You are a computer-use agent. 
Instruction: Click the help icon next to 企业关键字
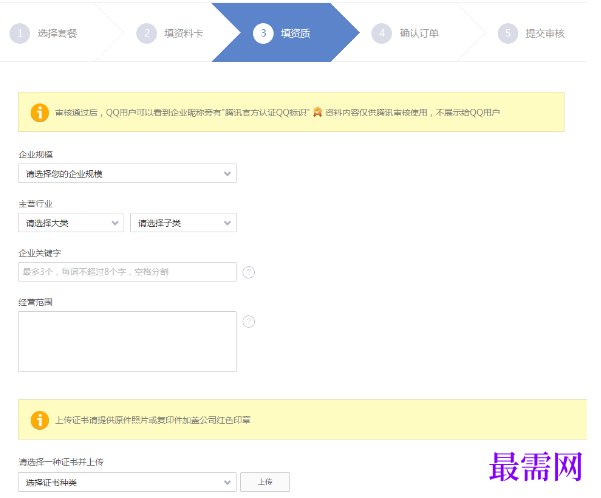[x=249, y=272]
